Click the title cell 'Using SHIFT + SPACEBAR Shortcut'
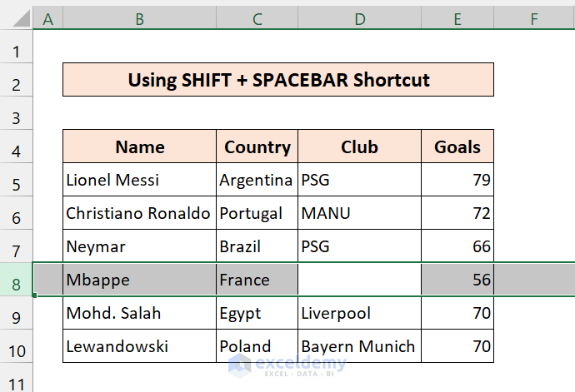This screenshot has width=575, height=392. pyautogui.click(x=278, y=80)
